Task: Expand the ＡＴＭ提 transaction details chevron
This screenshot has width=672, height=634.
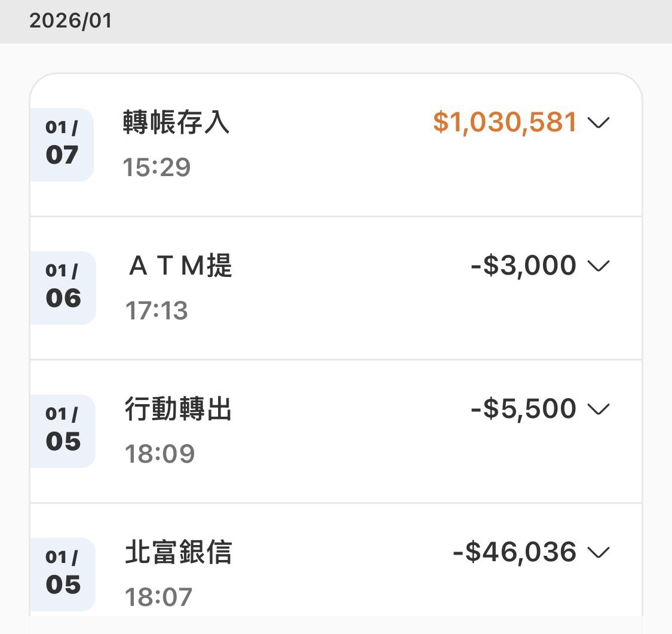Action: click(600, 266)
